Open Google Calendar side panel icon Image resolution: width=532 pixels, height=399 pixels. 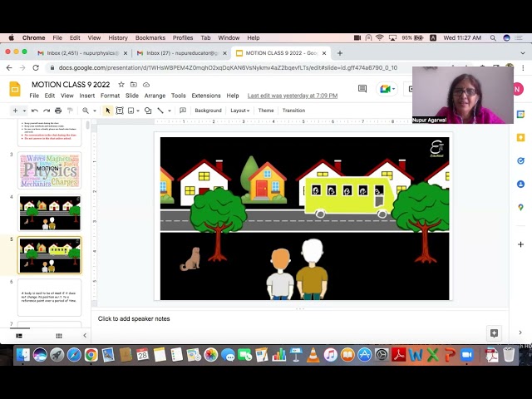click(x=520, y=115)
